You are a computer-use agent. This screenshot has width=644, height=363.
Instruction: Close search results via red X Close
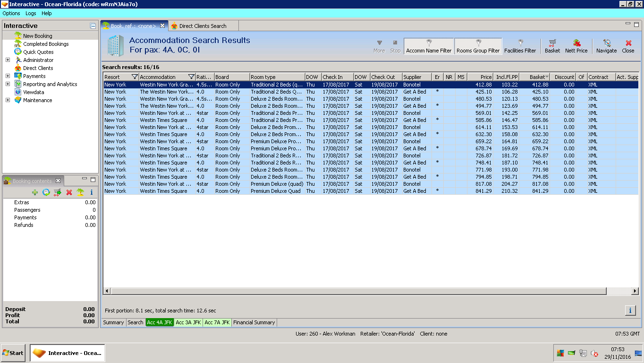point(628,46)
